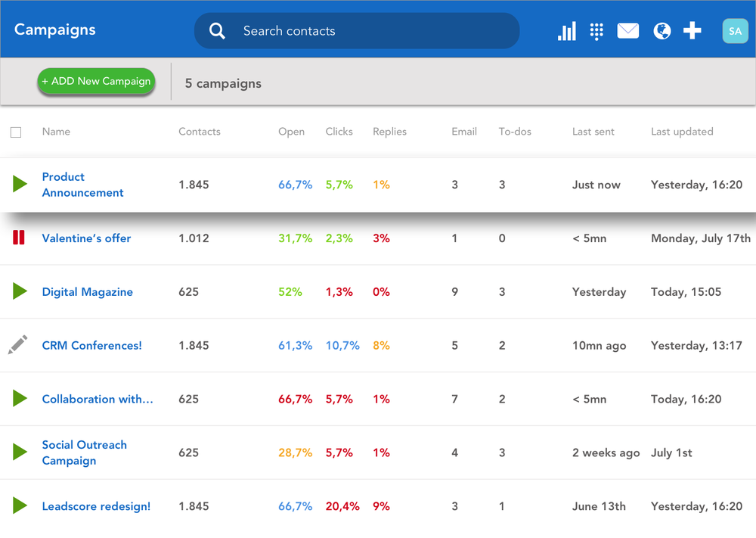
Task: Click inside the Search contacts field
Action: [340, 31]
